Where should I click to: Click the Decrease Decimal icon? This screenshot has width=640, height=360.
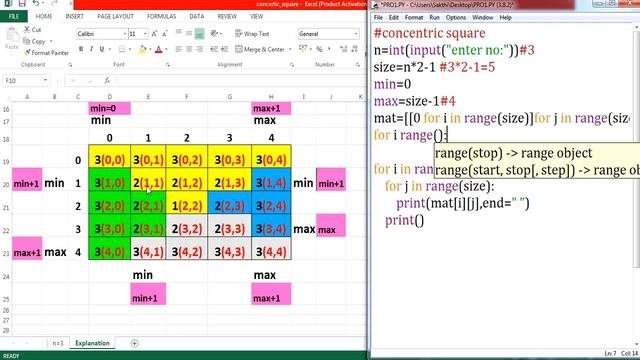click(355, 49)
